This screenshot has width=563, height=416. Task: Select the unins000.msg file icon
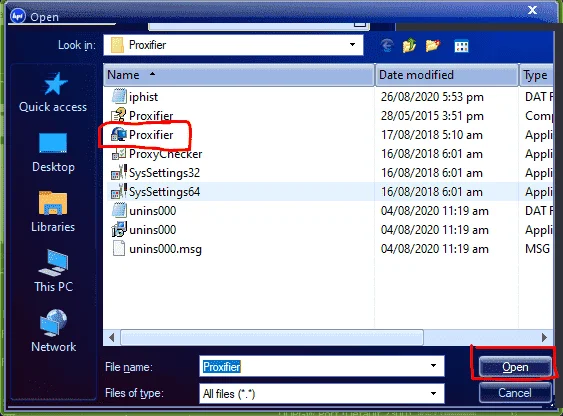(119, 248)
